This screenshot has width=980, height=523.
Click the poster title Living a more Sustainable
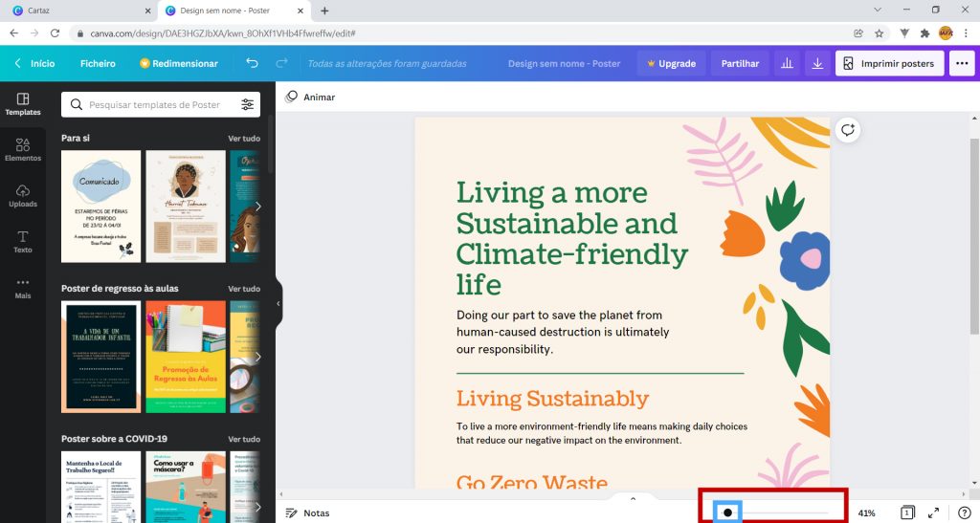click(x=572, y=238)
